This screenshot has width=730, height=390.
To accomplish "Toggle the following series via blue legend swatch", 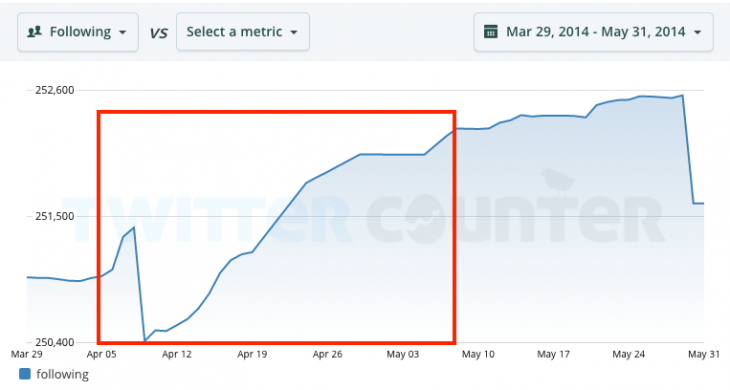I will pos(25,374).
